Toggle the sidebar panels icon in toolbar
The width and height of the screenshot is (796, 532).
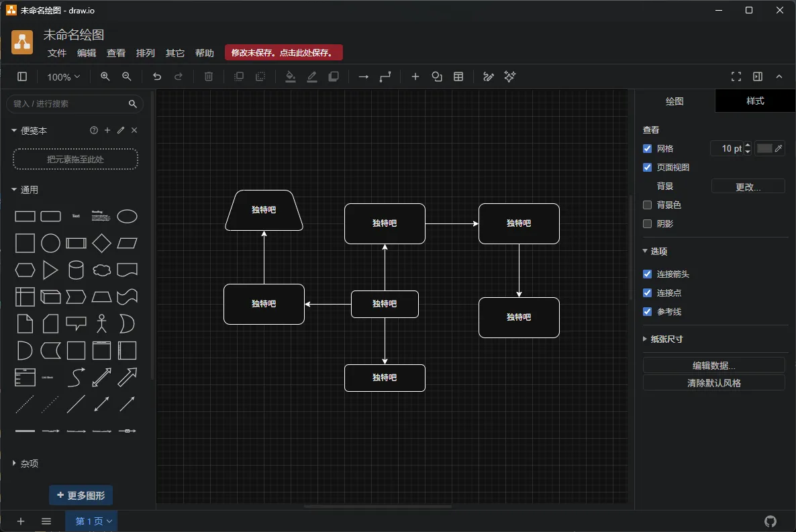coord(22,76)
